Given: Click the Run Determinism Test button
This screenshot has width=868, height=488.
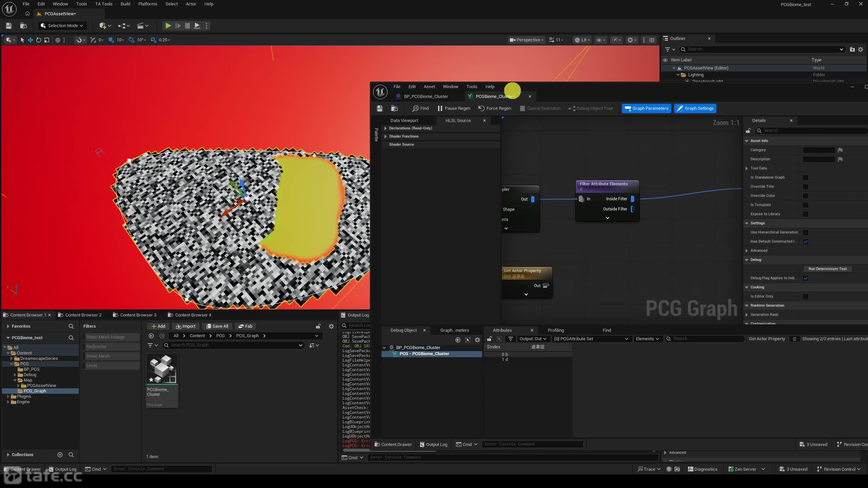Looking at the screenshot, I should pyautogui.click(x=827, y=269).
